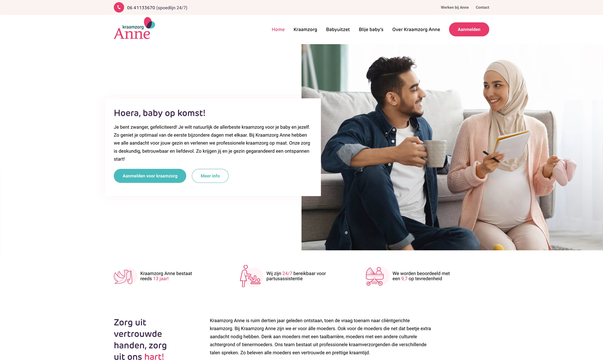Click the 'Kraamzorg Anne bestaat reeds 13 jaar' text

pyautogui.click(x=166, y=276)
